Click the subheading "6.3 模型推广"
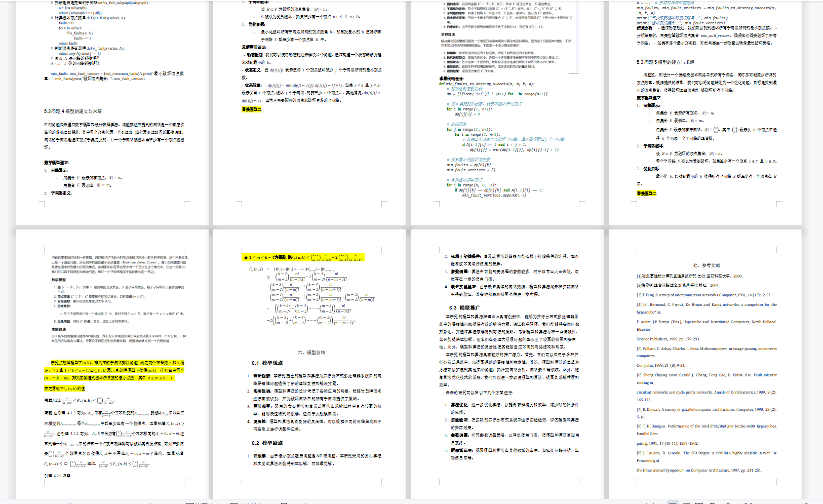 464,308
